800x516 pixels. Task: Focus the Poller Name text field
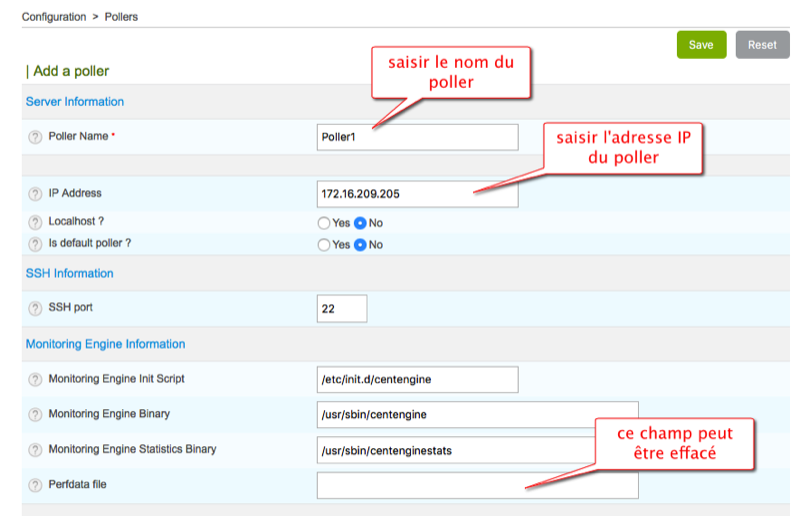(417, 137)
